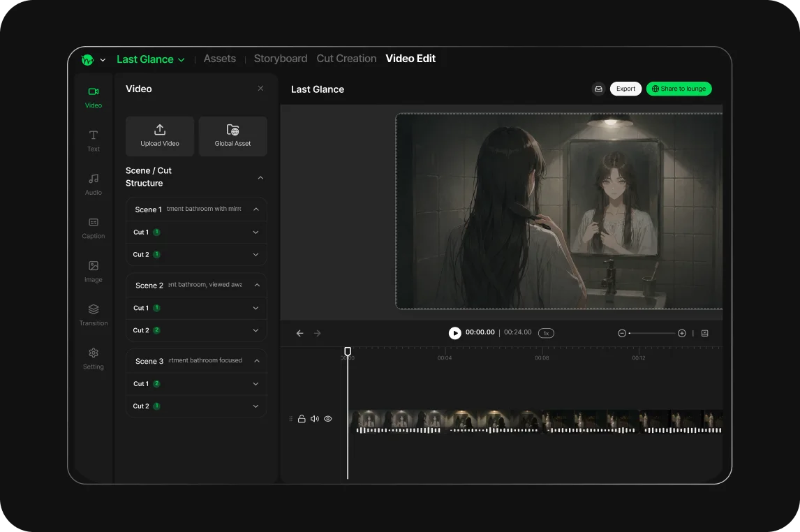Collapse Scene 3 in the structure list
Screen dimensions: 800x532
pyautogui.click(x=257, y=361)
